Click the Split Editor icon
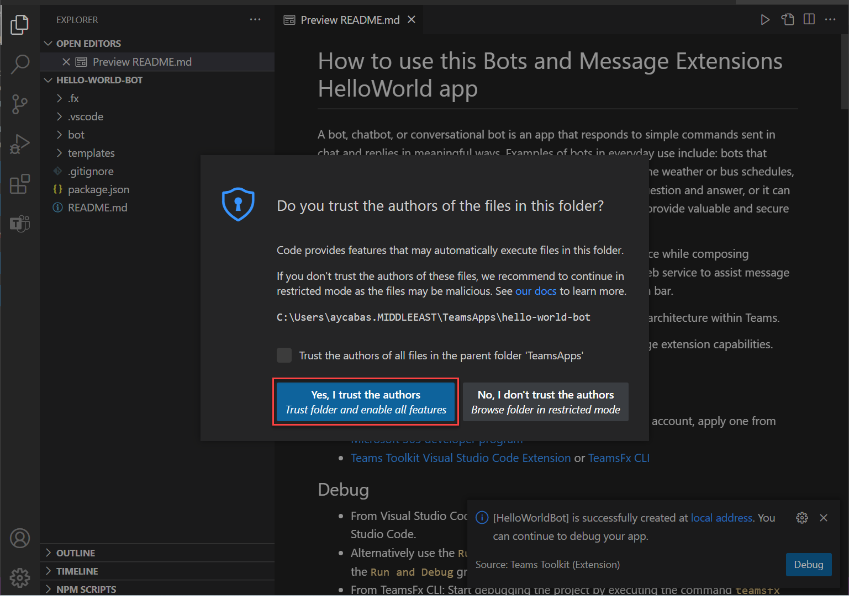Image resolution: width=849 pixels, height=616 pixels. click(809, 20)
